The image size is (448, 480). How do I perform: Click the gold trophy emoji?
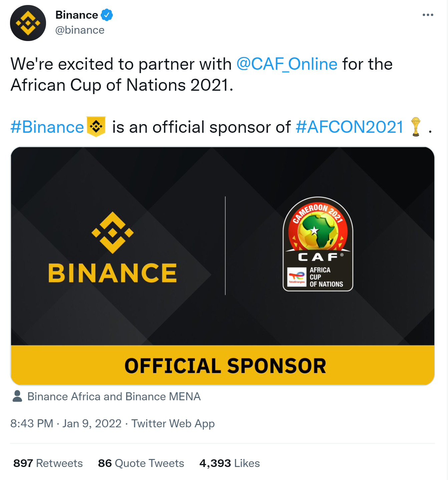[416, 127]
